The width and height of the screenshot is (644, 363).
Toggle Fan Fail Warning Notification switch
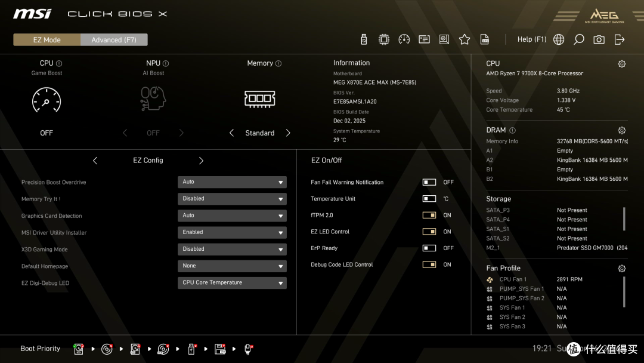(429, 182)
